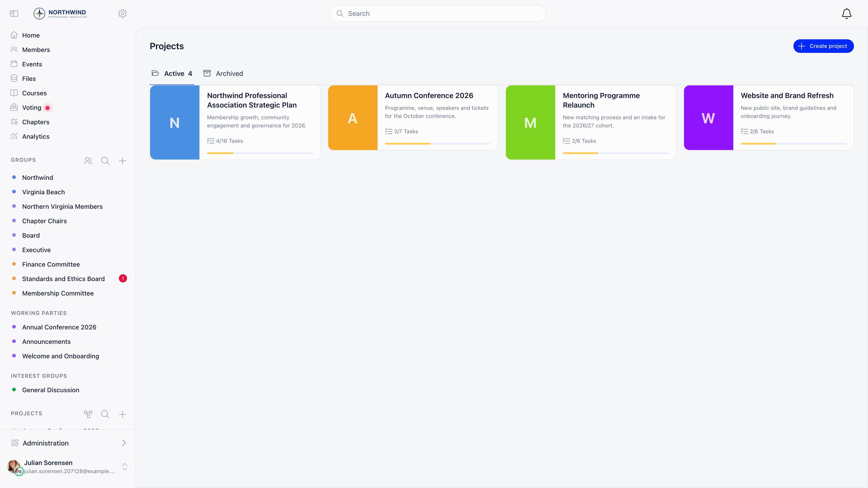Click the Chapters map icon

(14, 122)
